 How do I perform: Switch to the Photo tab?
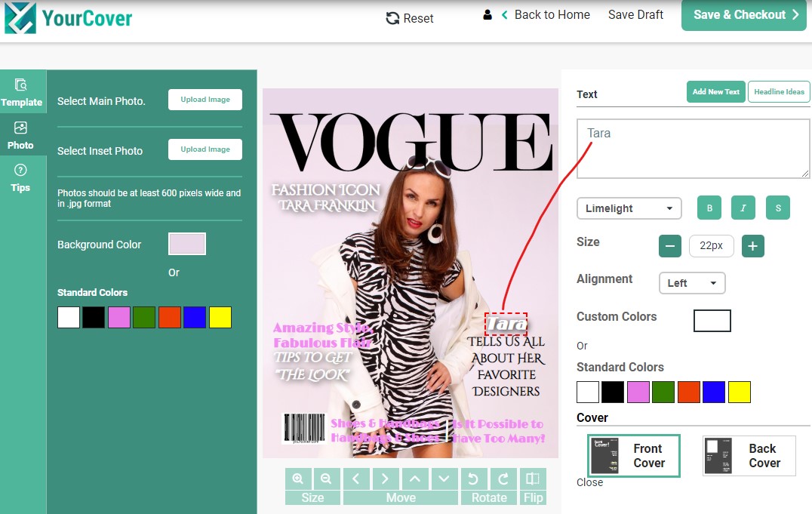pyautogui.click(x=20, y=136)
